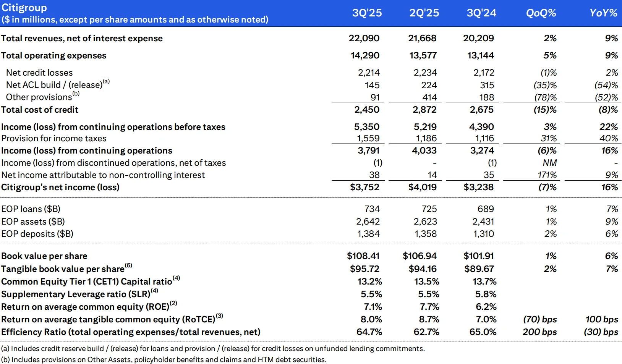Image resolution: width=622 pixels, height=364 pixels.
Task: Click the Book value per share label
Action: (44, 256)
